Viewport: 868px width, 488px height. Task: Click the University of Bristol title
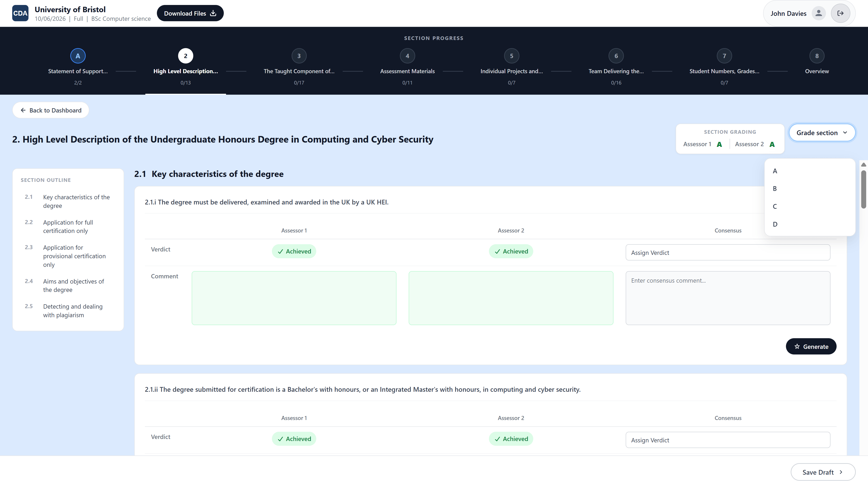[x=70, y=9]
